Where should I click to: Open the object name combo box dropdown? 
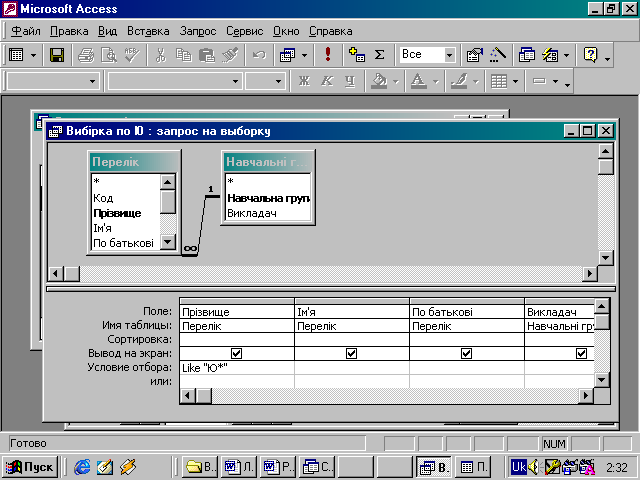tap(93, 81)
